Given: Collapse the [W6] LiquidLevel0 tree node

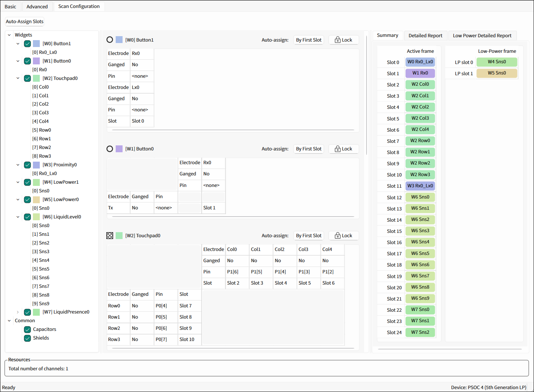Looking at the screenshot, I should pos(18,217).
